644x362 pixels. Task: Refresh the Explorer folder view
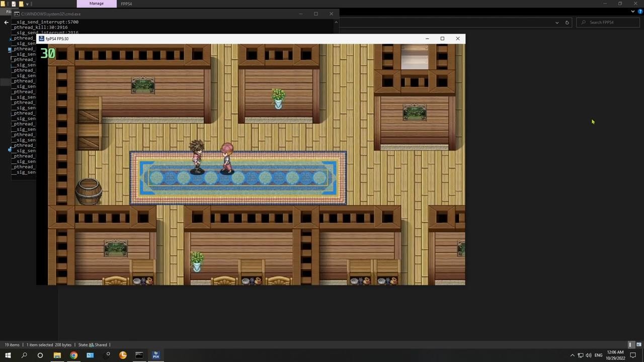[x=567, y=23]
